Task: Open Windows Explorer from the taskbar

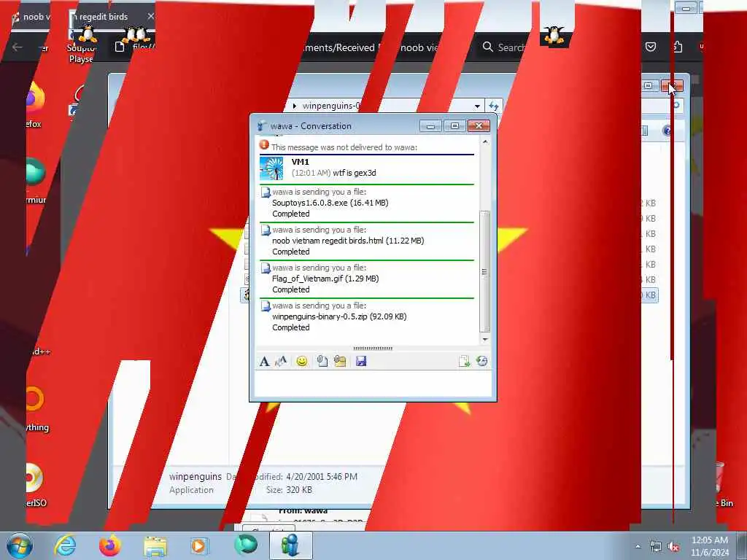Action: 155,545
